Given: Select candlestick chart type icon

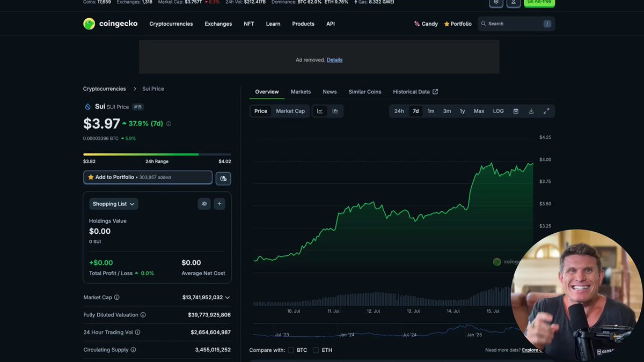Looking at the screenshot, I should pyautogui.click(x=335, y=111).
